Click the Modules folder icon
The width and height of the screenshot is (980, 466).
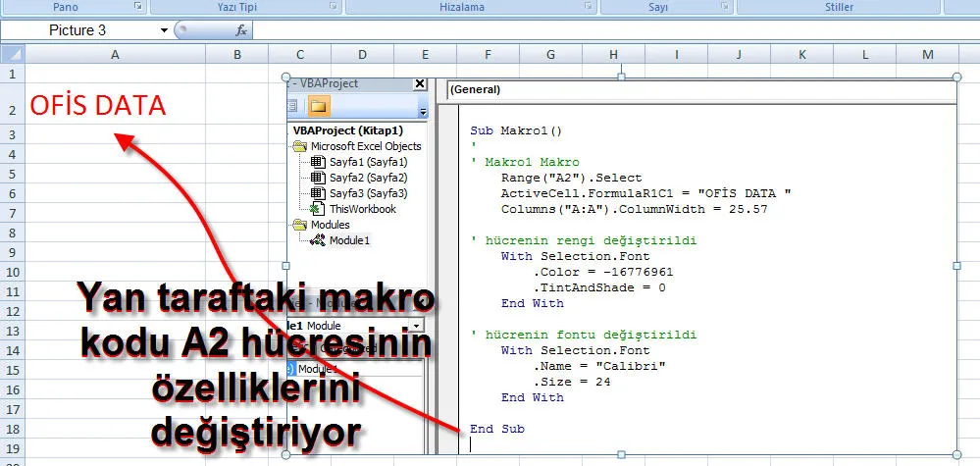(299, 225)
